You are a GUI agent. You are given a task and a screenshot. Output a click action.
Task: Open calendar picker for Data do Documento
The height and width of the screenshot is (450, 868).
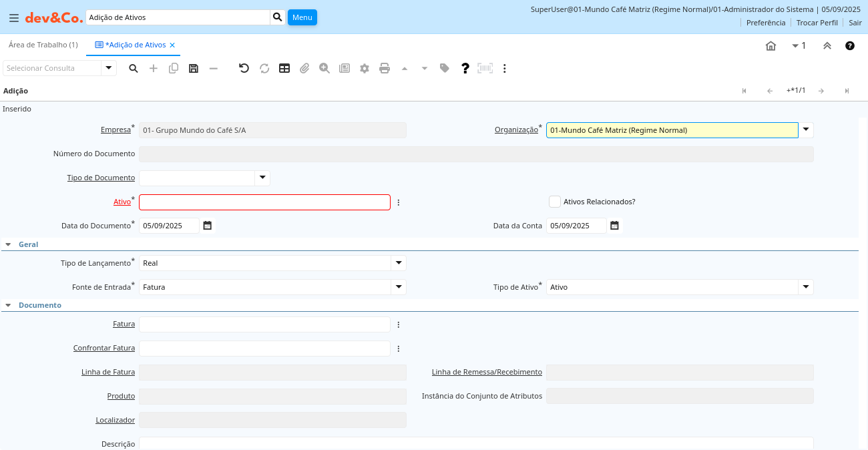point(208,226)
